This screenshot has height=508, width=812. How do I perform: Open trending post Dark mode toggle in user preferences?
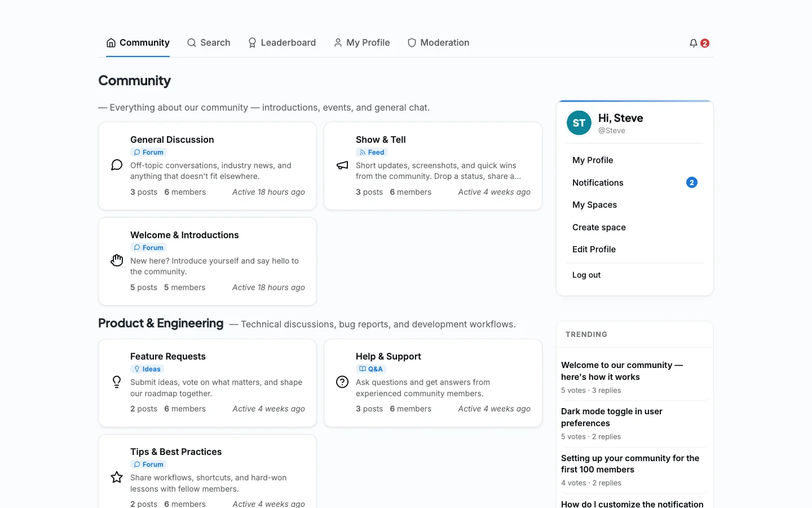(612, 417)
